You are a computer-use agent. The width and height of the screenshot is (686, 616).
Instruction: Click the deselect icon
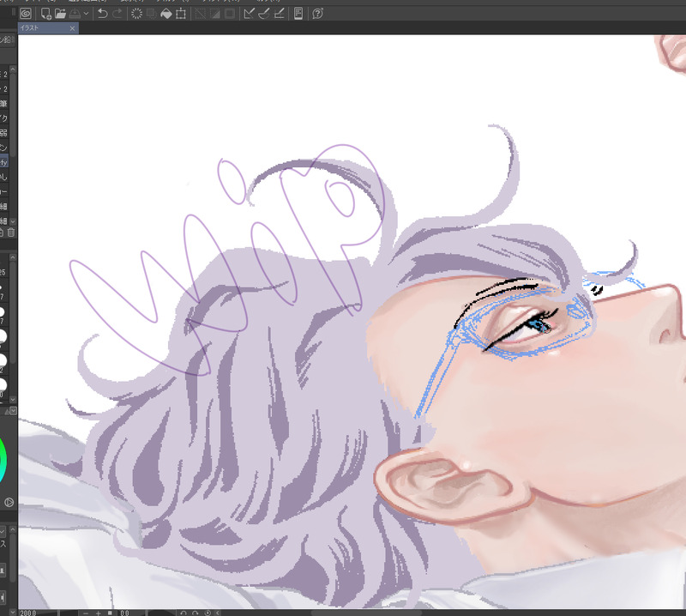(201, 14)
